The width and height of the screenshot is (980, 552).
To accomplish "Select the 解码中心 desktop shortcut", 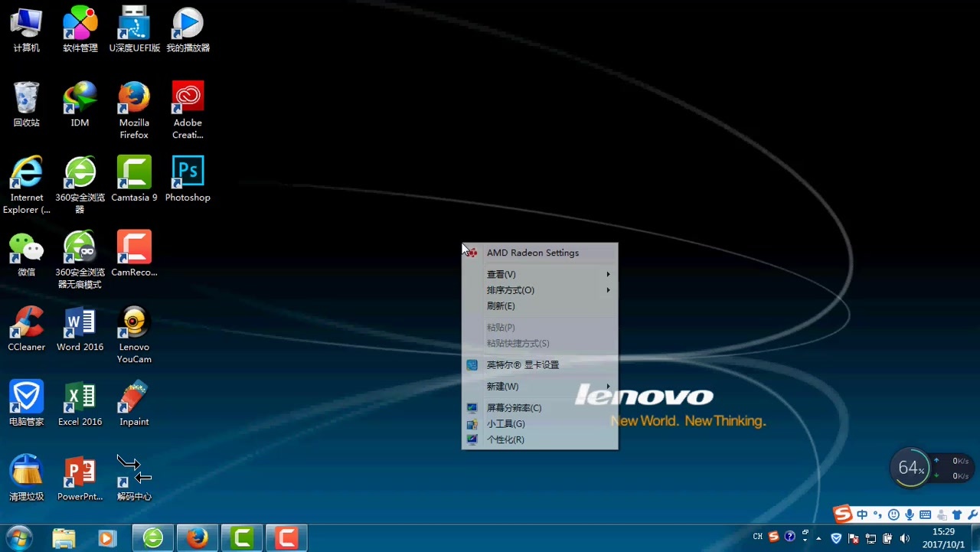I will (134, 479).
